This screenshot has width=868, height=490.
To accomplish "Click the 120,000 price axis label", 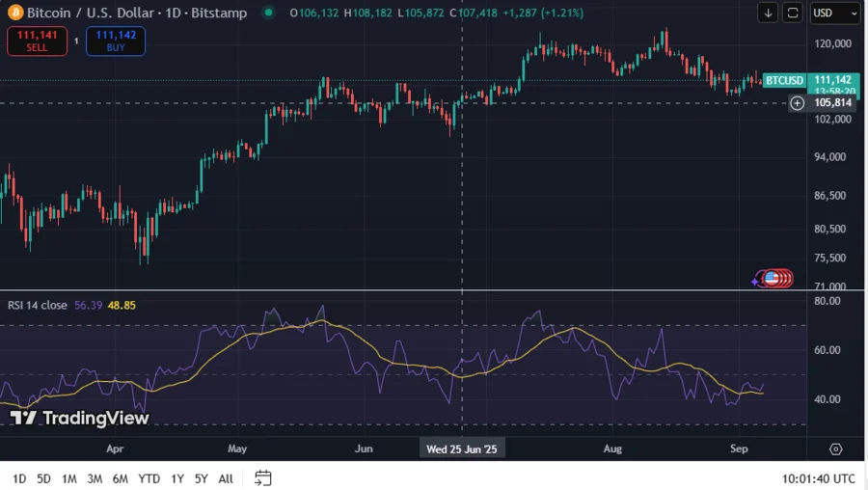I will [832, 43].
